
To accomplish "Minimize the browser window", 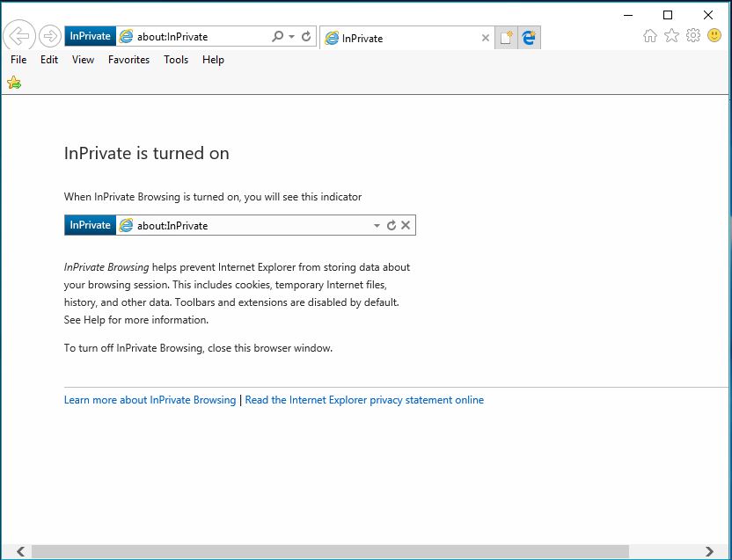I will point(628,16).
